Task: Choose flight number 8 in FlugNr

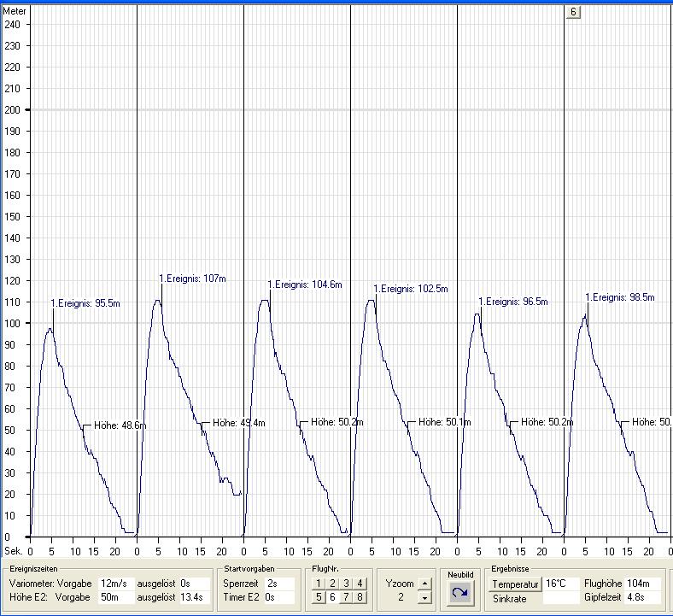Action: pos(360,597)
